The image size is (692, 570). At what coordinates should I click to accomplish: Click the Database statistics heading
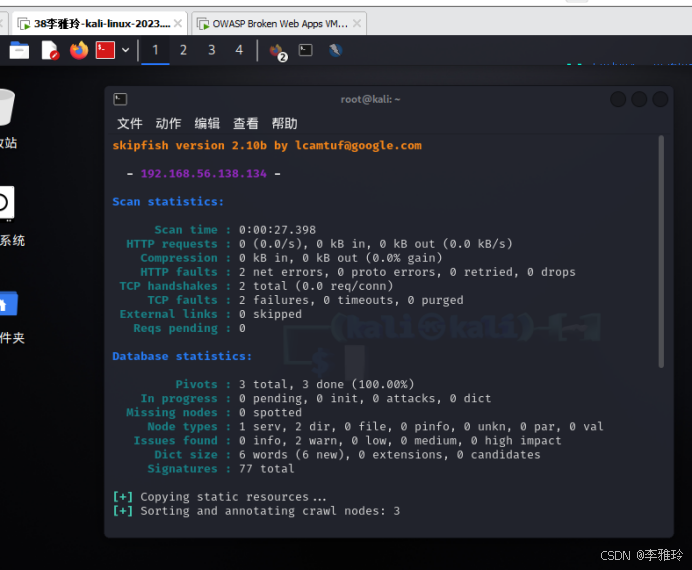pos(182,356)
